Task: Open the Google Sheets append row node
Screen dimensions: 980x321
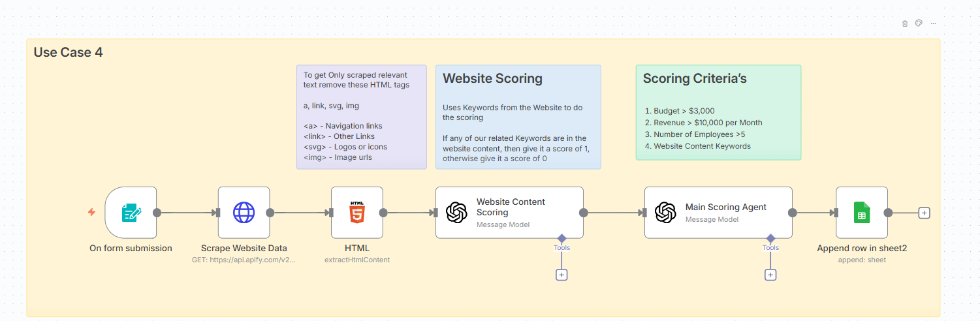Action: point(862,212)
